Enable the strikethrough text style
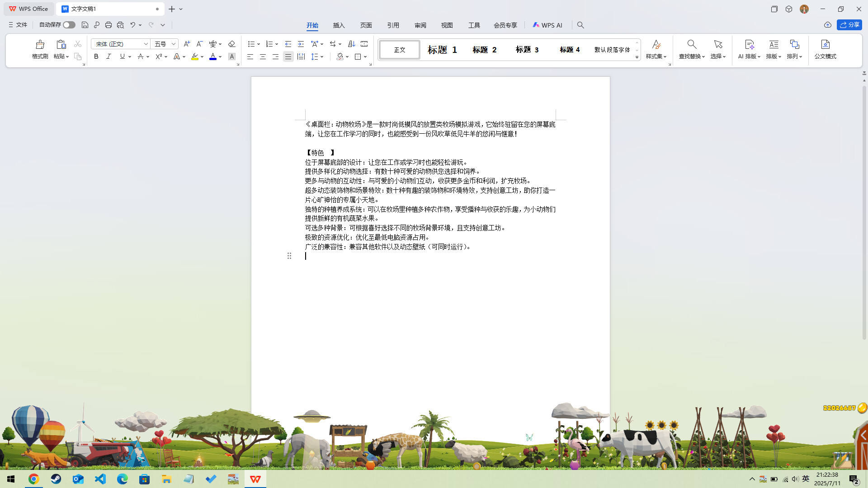The image size is (868, 488). coord(141,56)
